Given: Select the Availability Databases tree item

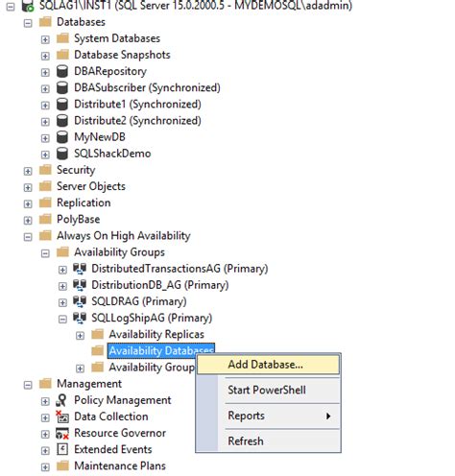Looking at the screenshot, I should tap(161, 350).
